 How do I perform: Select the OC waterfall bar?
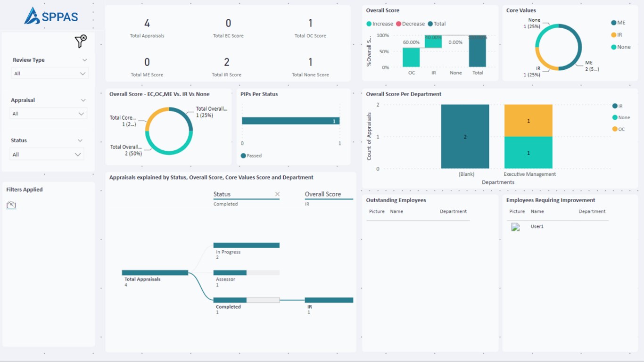pyautogui.click(x=411, y=58)
